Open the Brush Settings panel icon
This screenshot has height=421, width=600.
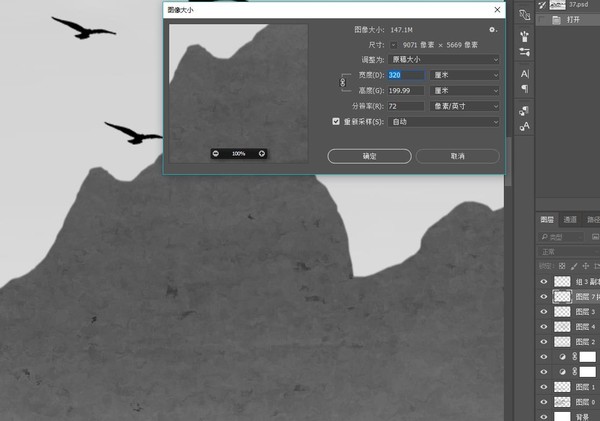click(x=524, y=52)
